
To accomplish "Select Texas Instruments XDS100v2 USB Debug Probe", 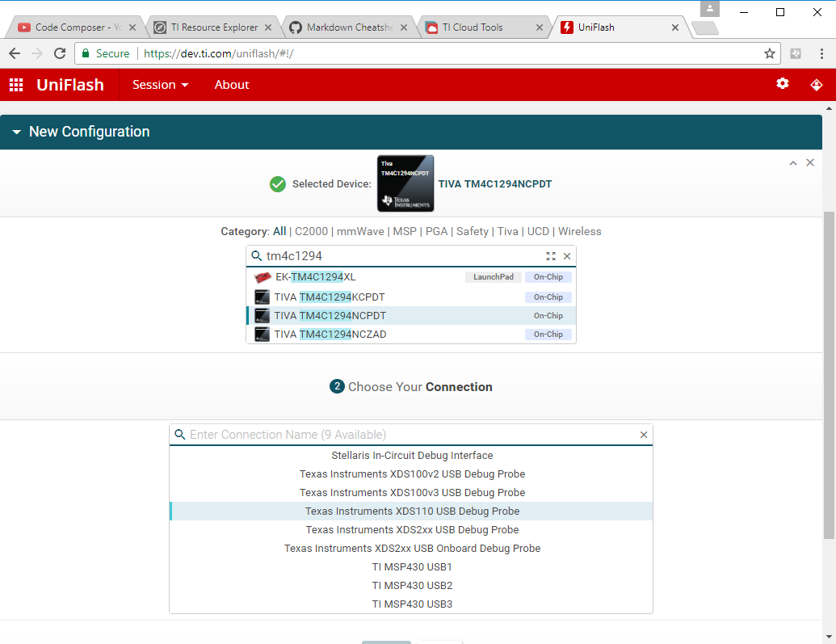I will [411, 474].
